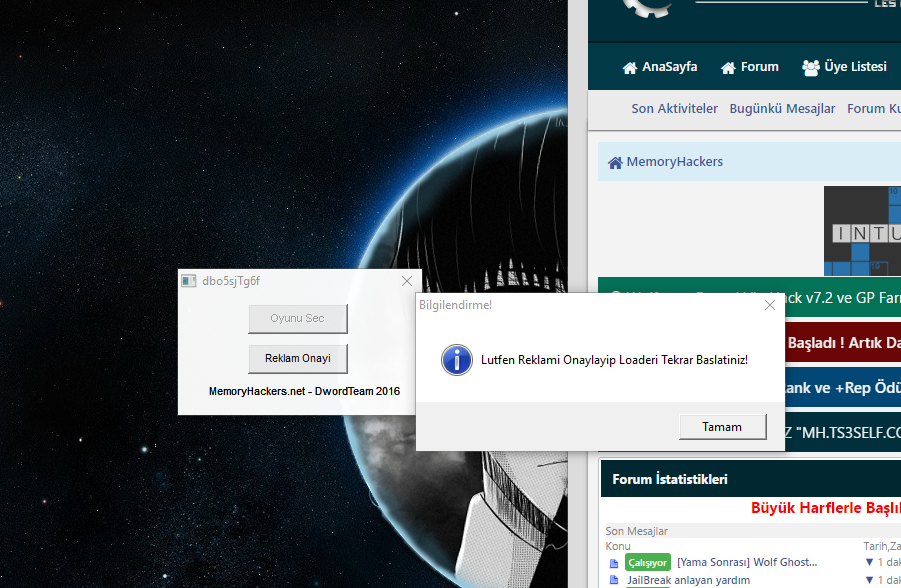The height and width of the screenshot is (588, 901).
Task: Click the home icon beside AnaSayfa
Action: pos(630,68)
